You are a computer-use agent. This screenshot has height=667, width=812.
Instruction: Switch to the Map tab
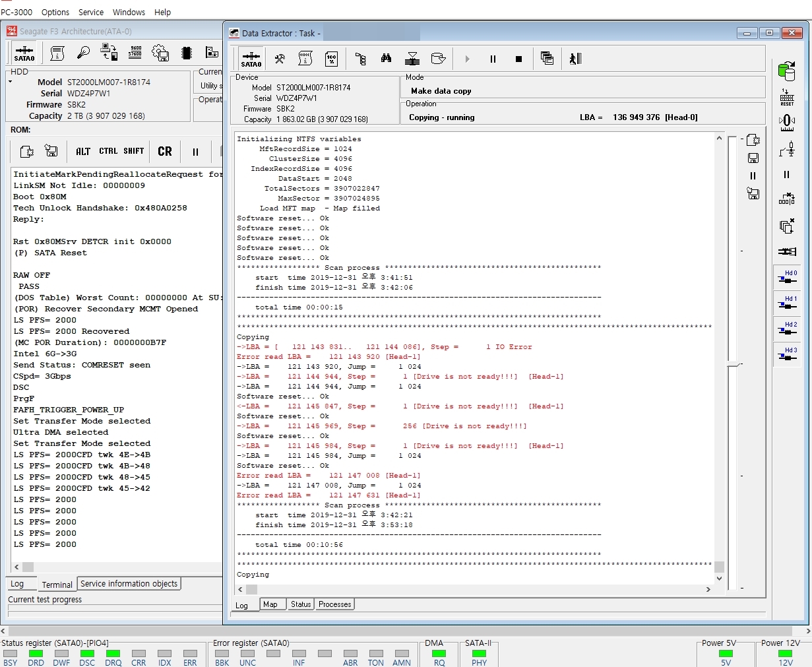click(270, 604)
